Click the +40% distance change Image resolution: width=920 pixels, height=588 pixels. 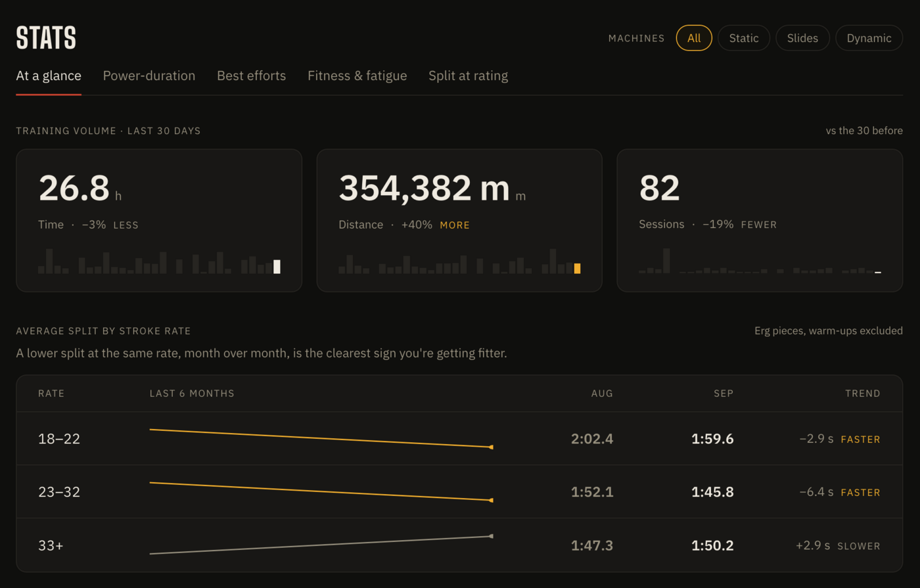tap(417, 225)
